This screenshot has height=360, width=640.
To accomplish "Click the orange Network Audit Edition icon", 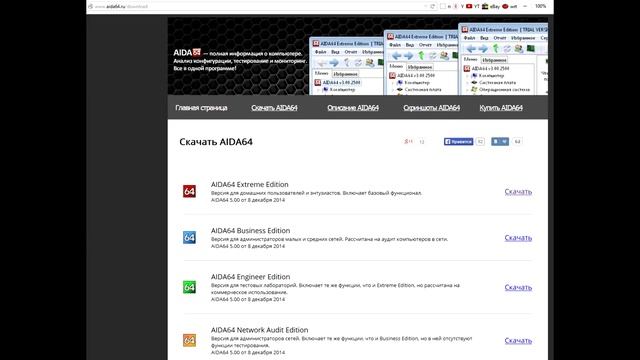I will (189, 340).
